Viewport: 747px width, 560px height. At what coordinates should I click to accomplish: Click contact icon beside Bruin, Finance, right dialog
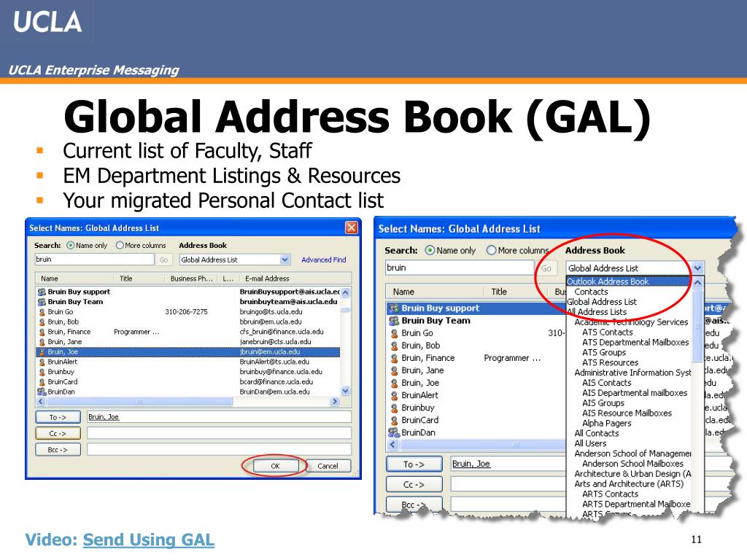click(394, 358)
